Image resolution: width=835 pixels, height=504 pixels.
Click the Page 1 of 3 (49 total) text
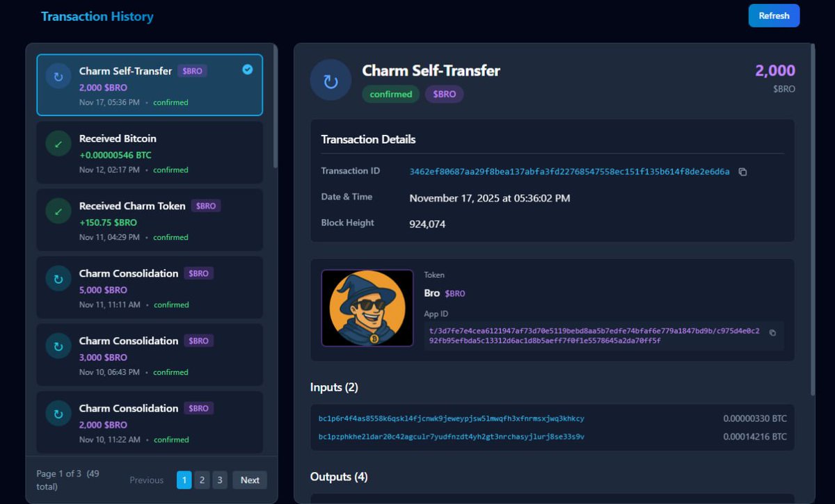tap(67, 480)
